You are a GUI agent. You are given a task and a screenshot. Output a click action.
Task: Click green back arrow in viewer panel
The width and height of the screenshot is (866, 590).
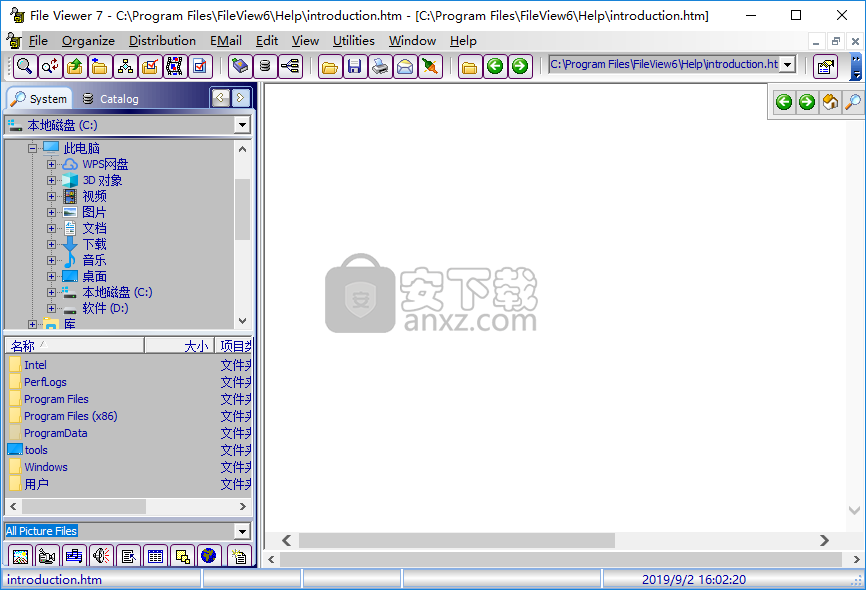[784, 102]
